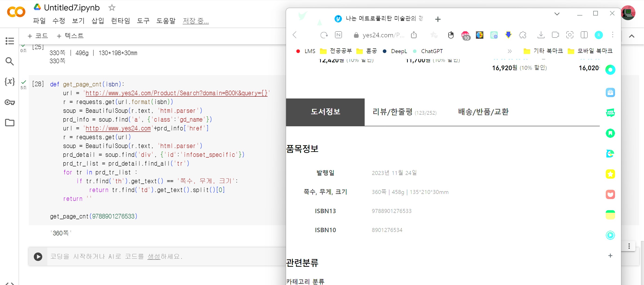
Task: Open the 런타임 menu
Action: [121, 21]
